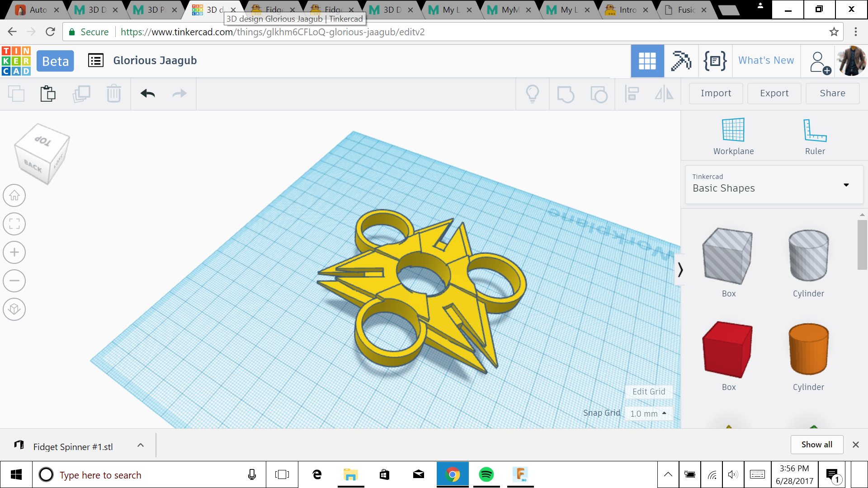Click the Paste icon in the toolbar
The image size is (868, 488).
(48, 94)
